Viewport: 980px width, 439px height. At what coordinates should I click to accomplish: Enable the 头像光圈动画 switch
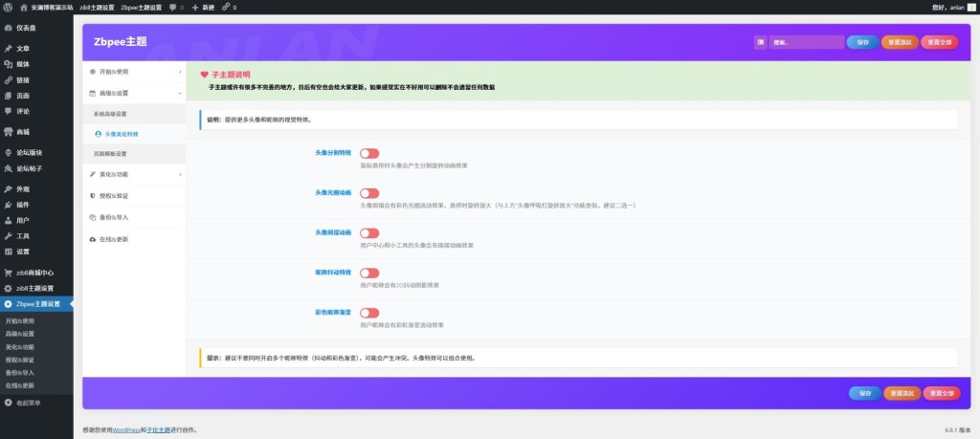click(369, 193)
